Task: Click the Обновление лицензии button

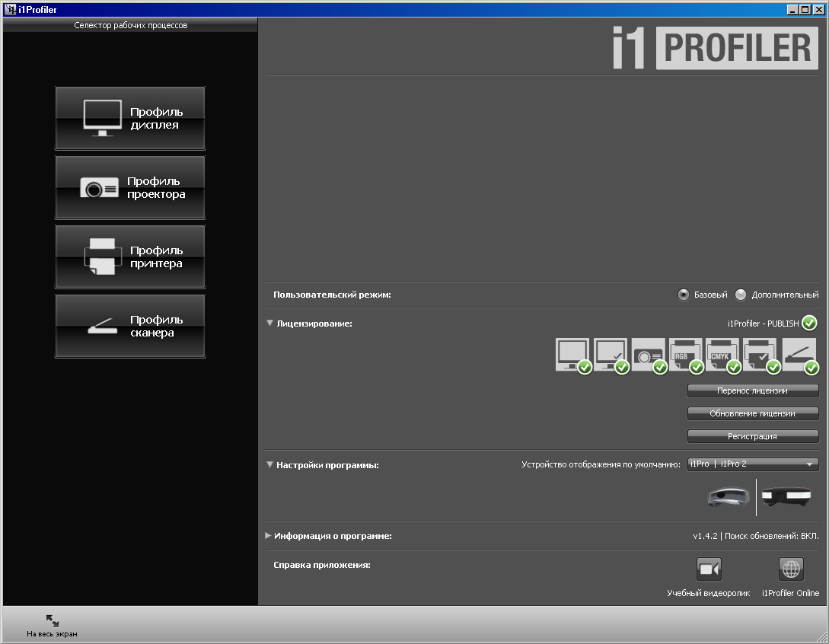Action: coord(753,413)
